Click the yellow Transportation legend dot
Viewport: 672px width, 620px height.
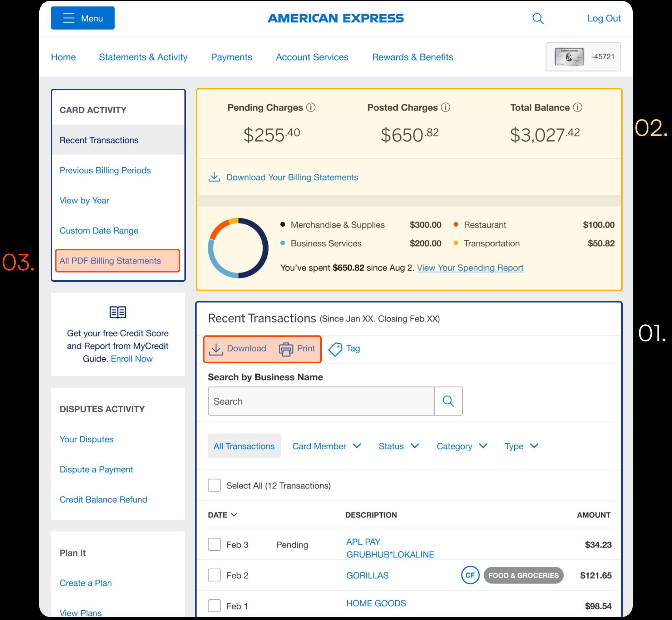click(456, 243)
